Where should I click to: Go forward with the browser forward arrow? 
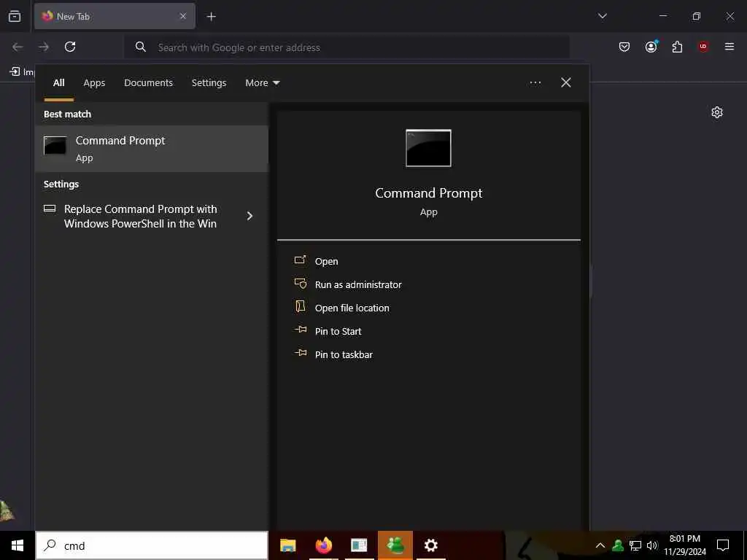tap(44, 47)
